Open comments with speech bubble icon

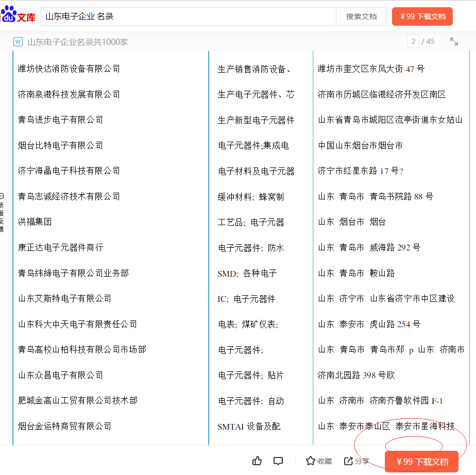coord(278,461)
